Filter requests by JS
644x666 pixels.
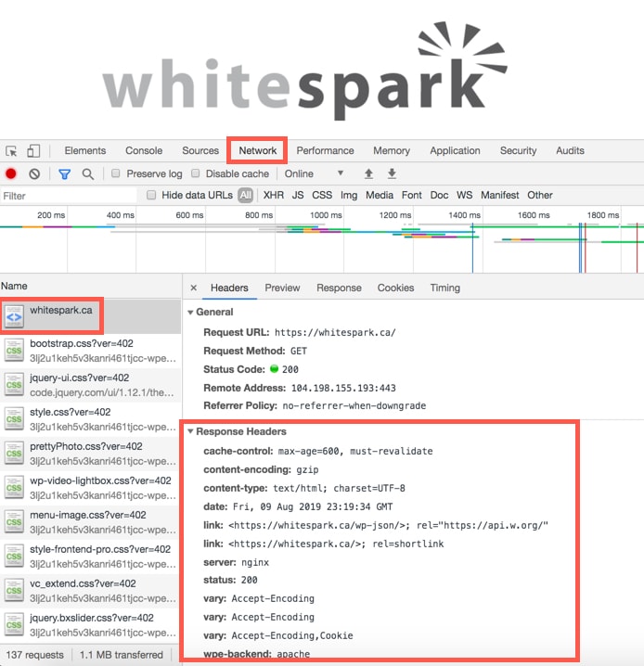(x=297, y=195)
